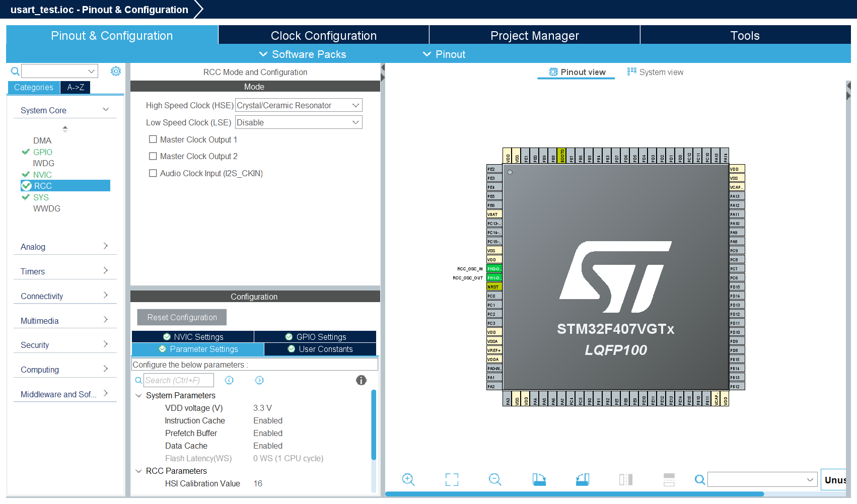This screenshot has height=504, width=857.
Task: Show parameter info with the info icon
Action: click(361, 380)
